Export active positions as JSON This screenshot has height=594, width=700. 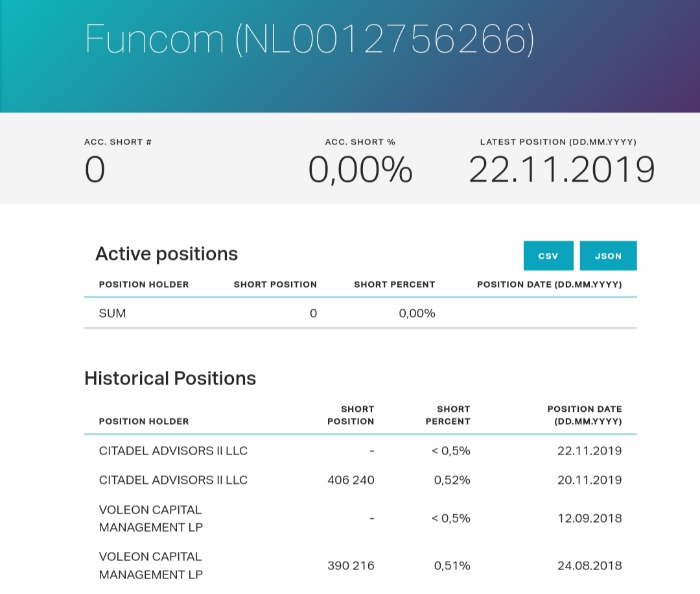[608, 256]
